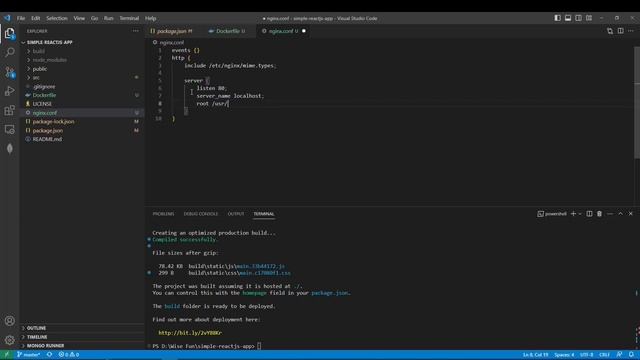Open the Help menu

151,18
